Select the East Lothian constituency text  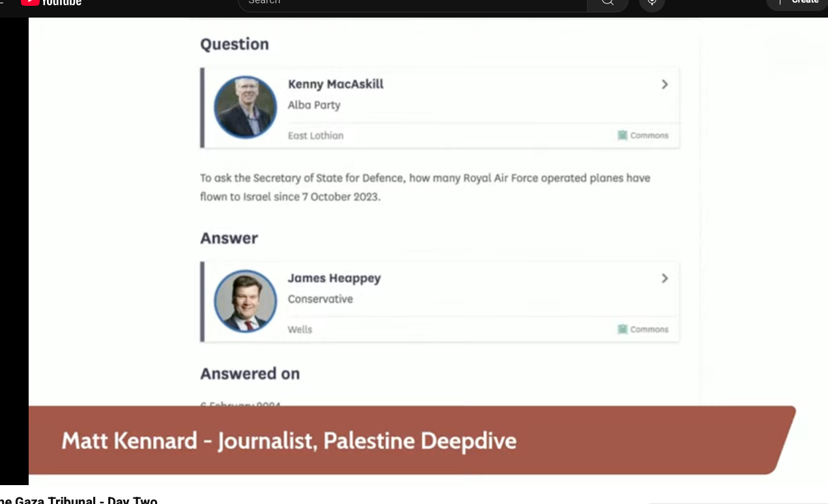tap(315, 135)
